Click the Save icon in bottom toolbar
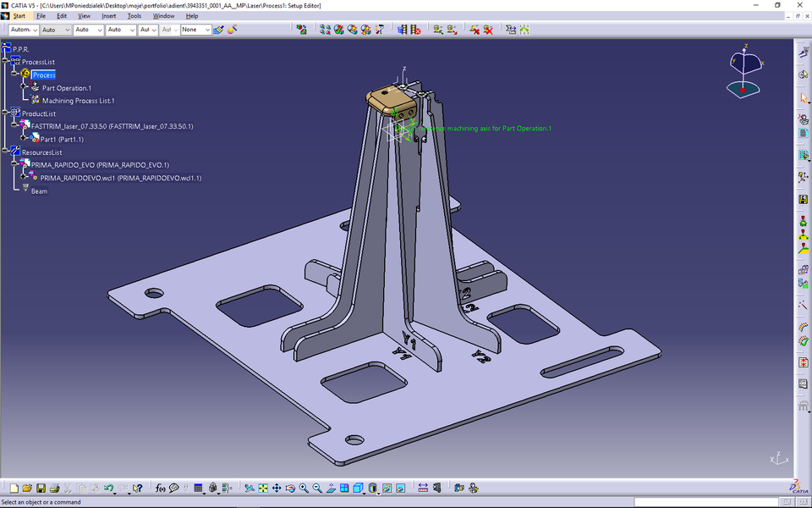 point(41,489)
